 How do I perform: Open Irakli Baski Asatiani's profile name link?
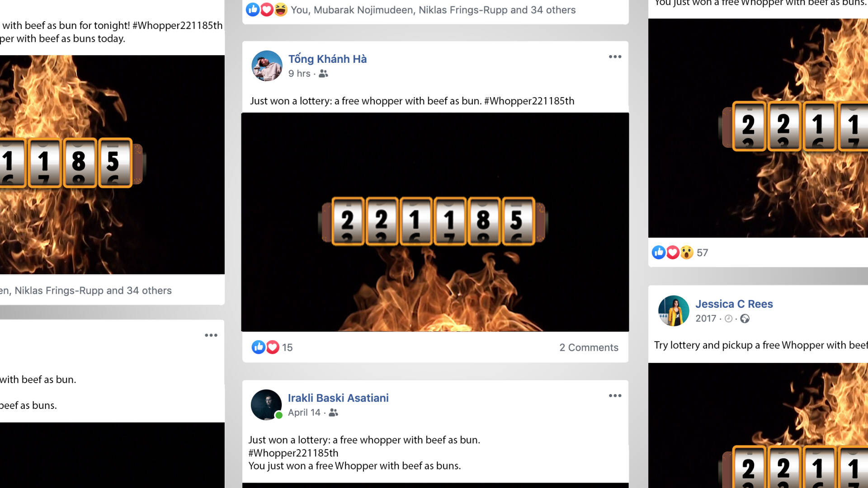click(x=338, y=398)
